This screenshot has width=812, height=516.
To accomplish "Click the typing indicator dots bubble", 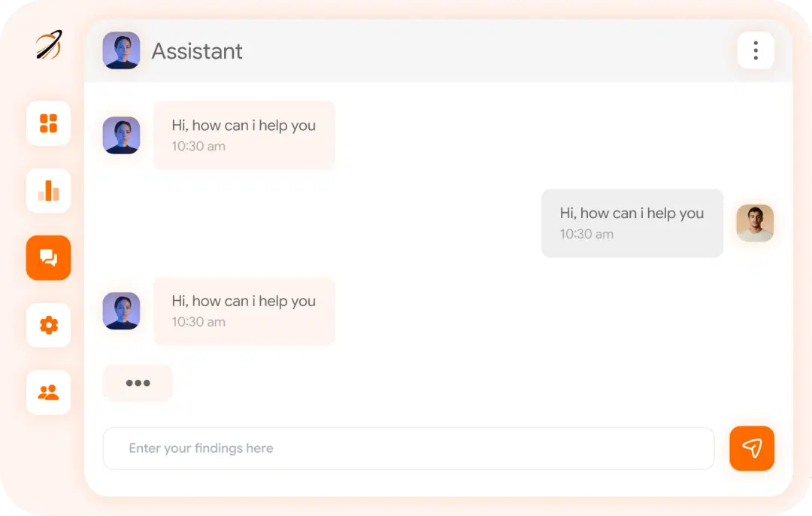I will 138,383.
